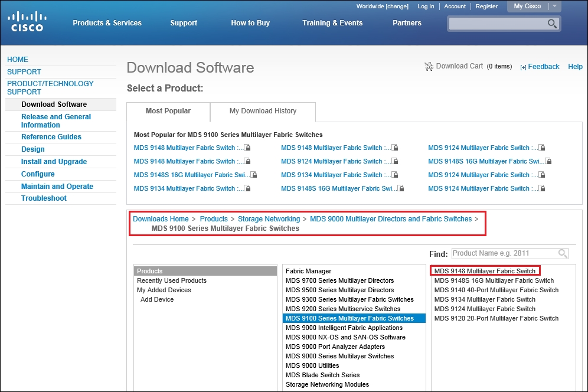Select MDS 9124 Multilayer Fabric Switch in list
The width and height of the screenshot is (588, 392).
[485, 309]
